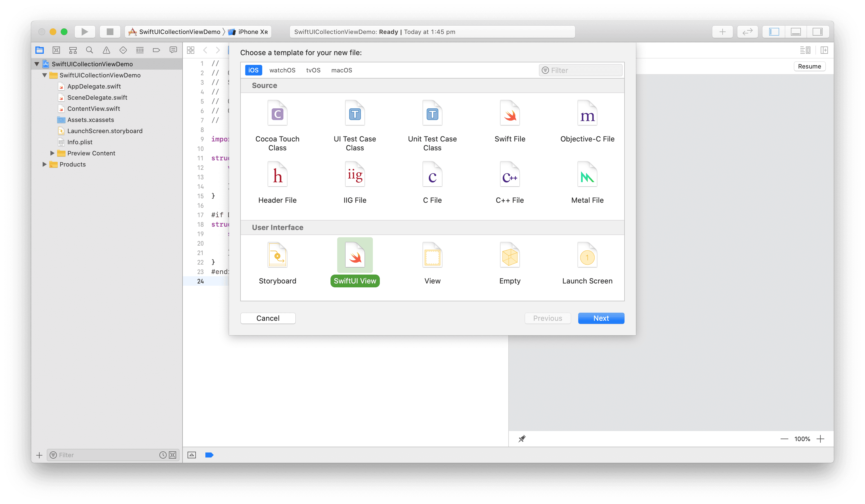Click Next in template dialog

(601, 318)
